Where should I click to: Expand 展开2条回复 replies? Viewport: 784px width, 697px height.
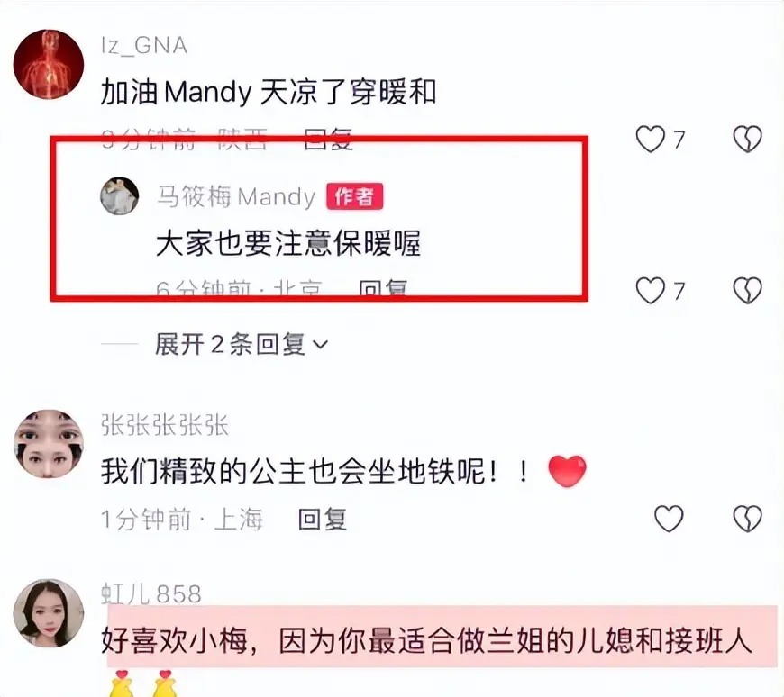click(x=241, y=344)
